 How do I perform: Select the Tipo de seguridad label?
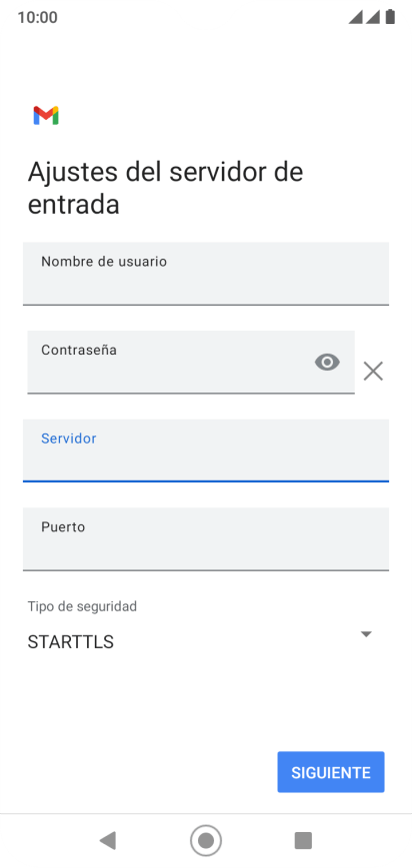pos(82,606)
